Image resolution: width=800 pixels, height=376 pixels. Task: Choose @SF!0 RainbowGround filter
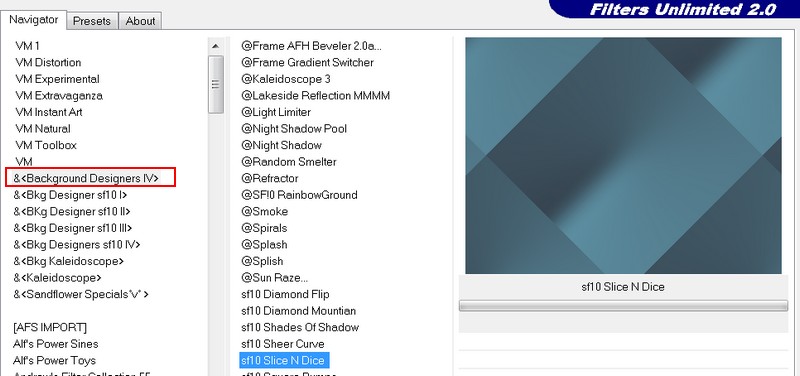299,195
